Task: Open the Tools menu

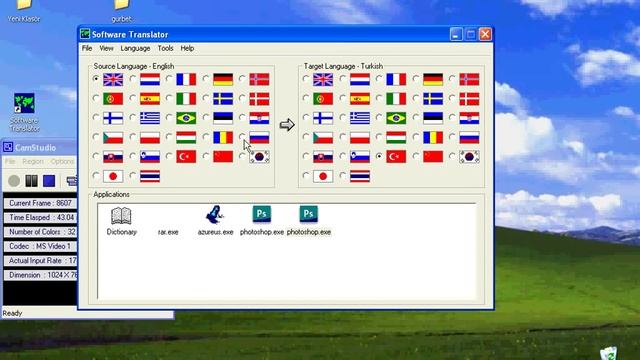Action: [165, 48]
